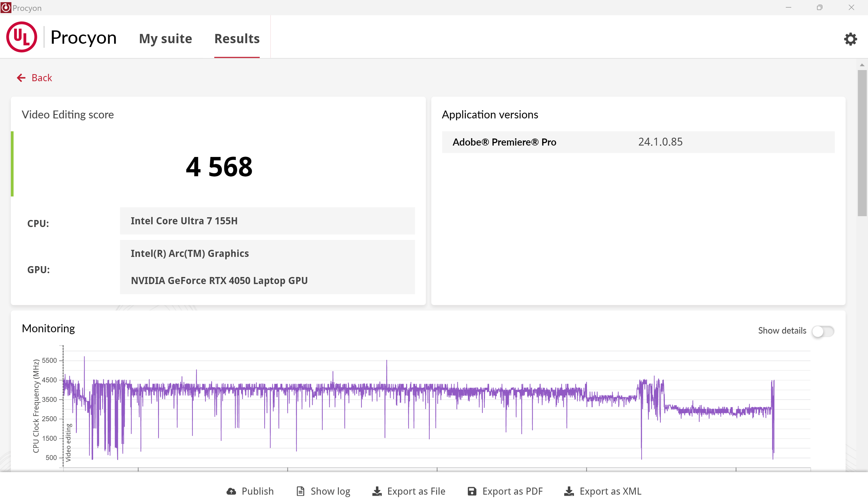Click the Publish cloud upload icon
The width and height of the screenshot is (868, 504).
point(231,491)
